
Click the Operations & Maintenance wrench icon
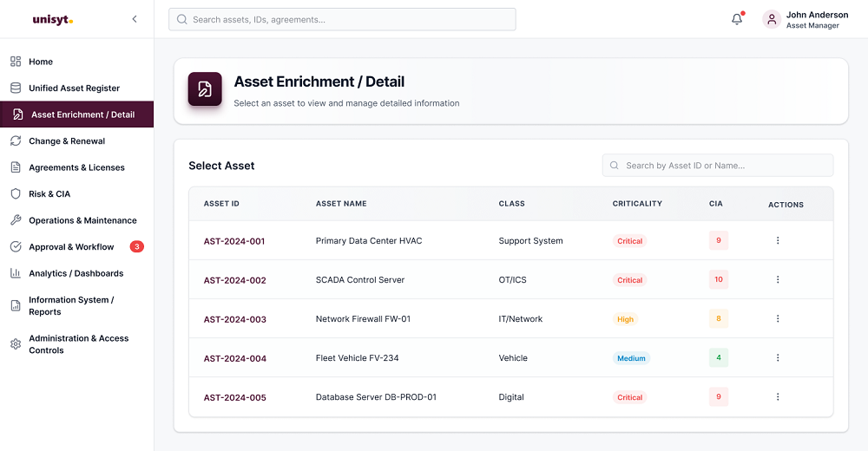[x=16, y=220]
